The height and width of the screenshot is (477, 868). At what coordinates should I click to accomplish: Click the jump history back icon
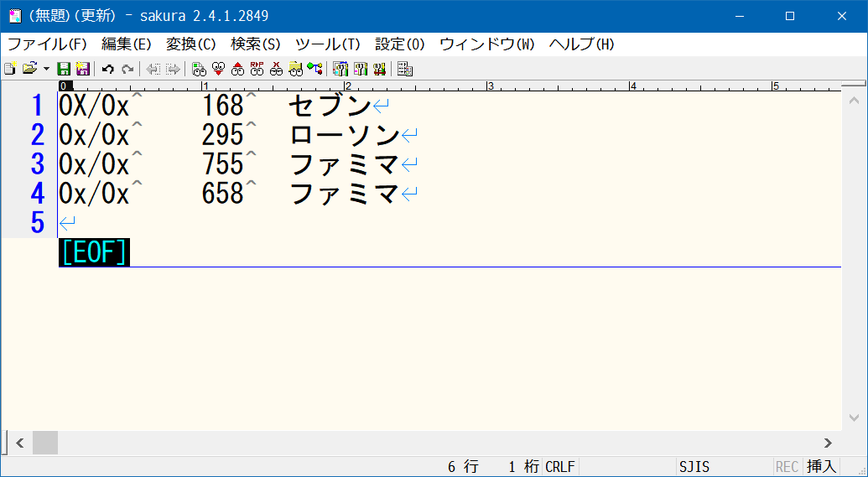[x=153, y=69]
